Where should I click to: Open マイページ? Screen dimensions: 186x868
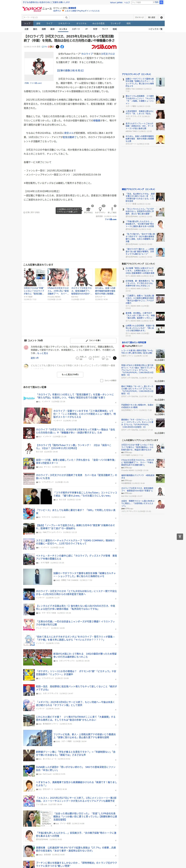coord(139,17)
